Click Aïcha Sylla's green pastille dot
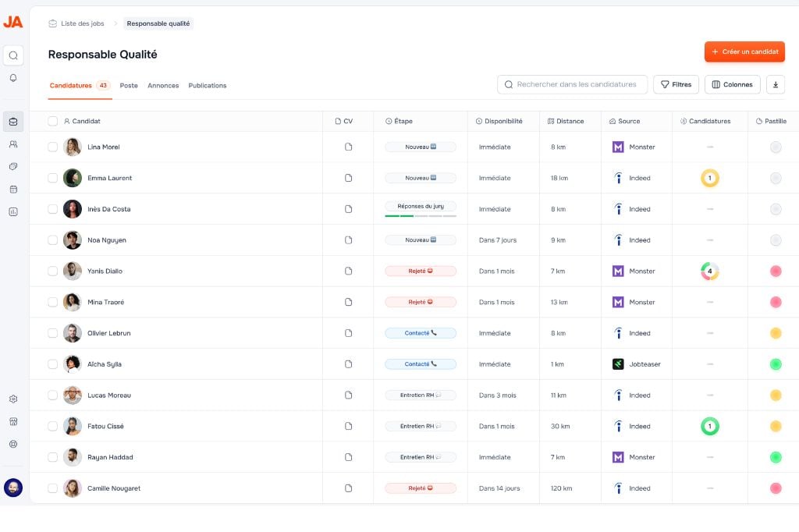 coord(775,364)
